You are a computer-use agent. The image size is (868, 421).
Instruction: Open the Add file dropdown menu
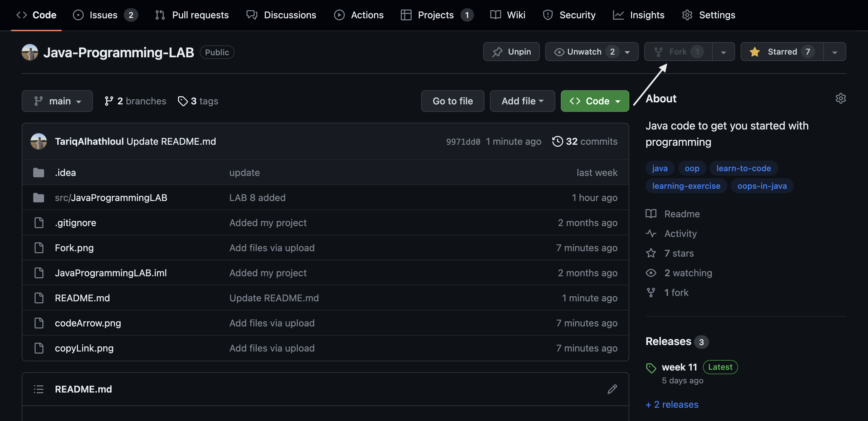[x=522, y=101]
